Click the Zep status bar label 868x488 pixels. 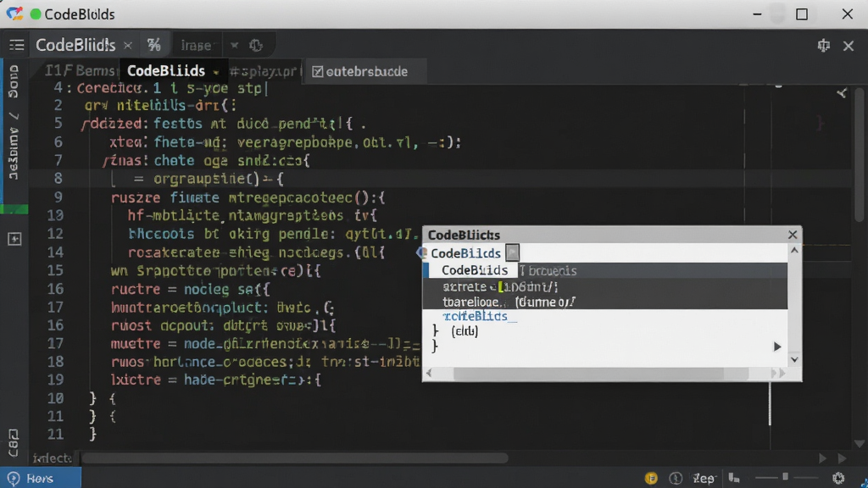coord(704,478)
